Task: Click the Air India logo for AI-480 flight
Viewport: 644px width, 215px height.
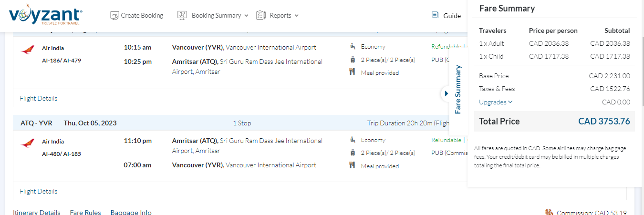Action: click(28, 143)
